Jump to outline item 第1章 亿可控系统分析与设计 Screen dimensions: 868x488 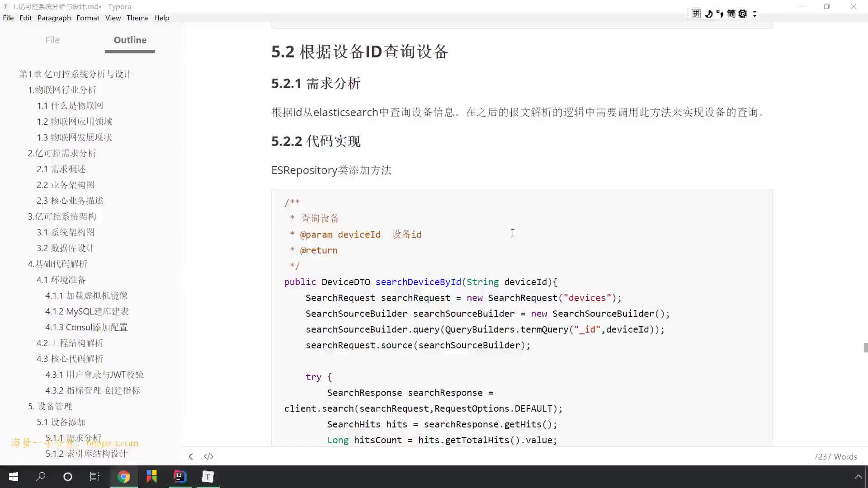pos(75,74)
